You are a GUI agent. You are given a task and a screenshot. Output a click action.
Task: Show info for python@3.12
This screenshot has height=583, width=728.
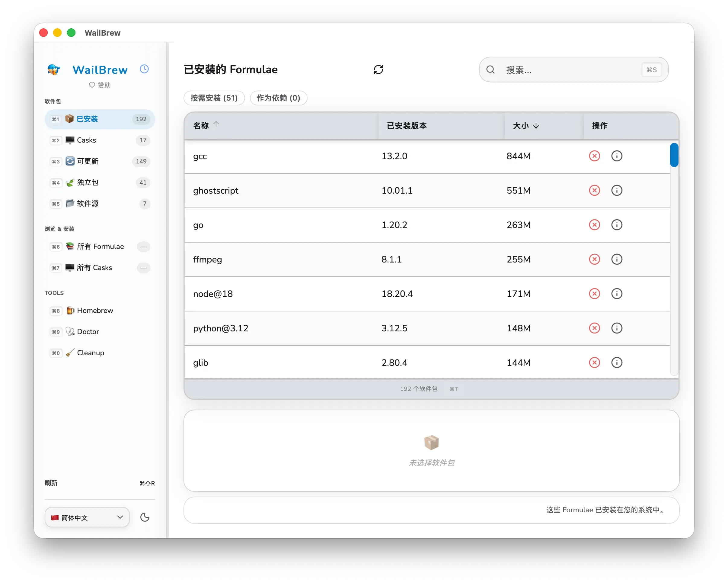tap(617, 329)
